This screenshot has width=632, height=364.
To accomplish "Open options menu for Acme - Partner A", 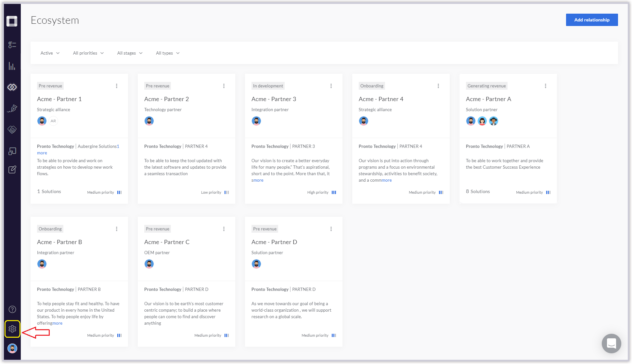I will (546, 86).
